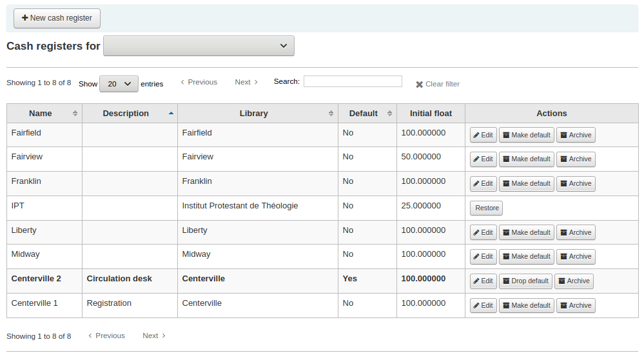Archive the Franklin cash register

pos(575,184)
